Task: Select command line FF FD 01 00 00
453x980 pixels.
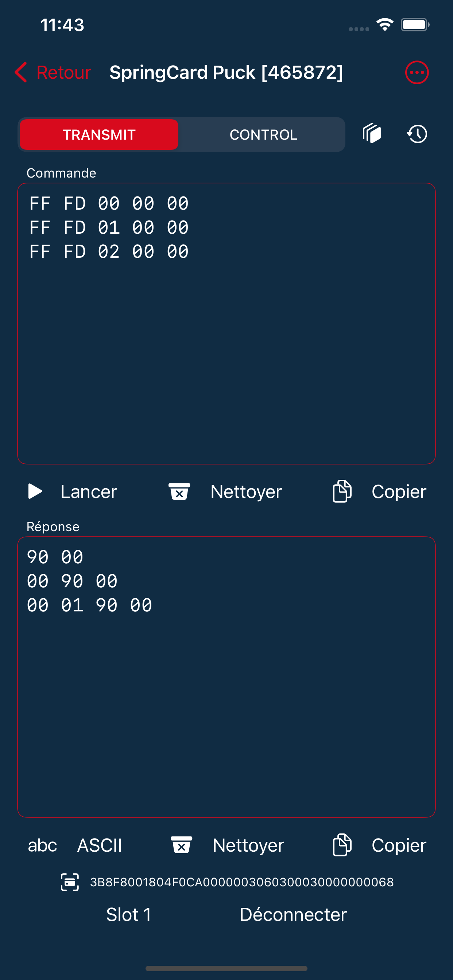Action: (109, 227)
